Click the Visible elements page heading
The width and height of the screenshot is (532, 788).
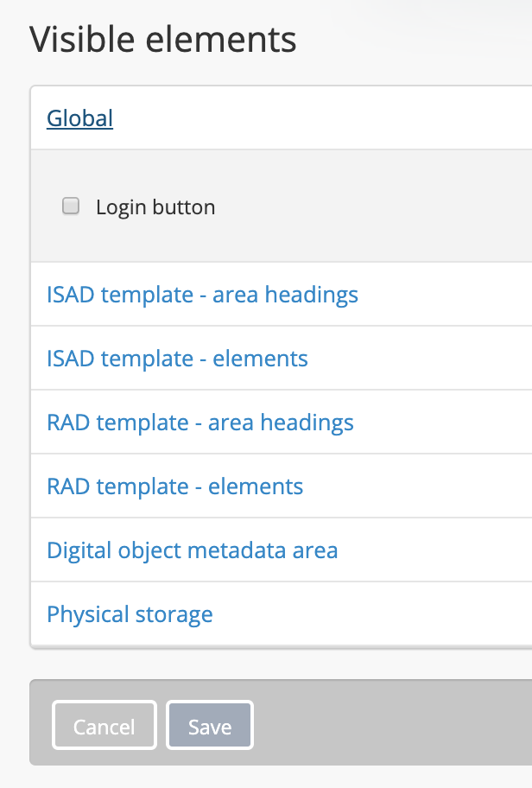[x=163, y=40]
